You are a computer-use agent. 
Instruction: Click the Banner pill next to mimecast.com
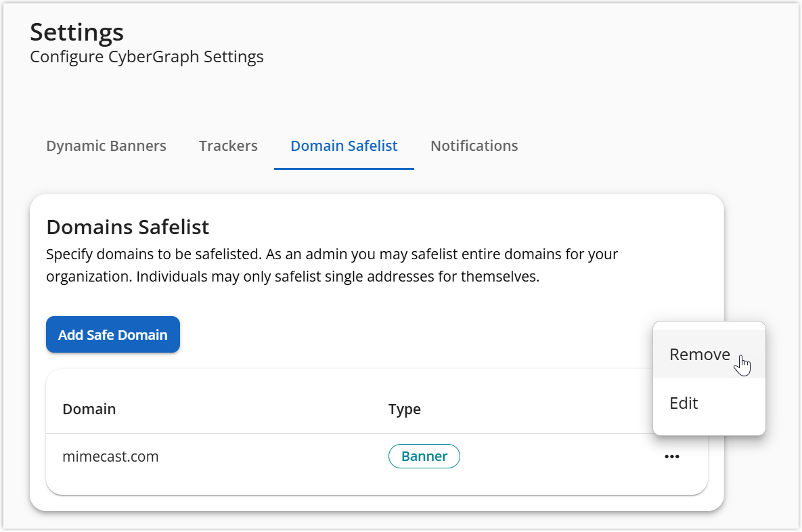point(424,456)
